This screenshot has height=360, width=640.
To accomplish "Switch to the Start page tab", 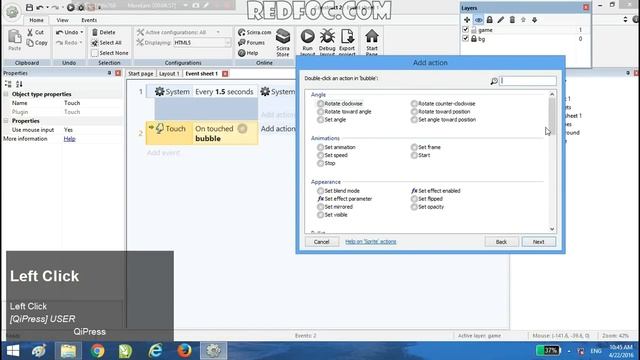I will pos(140,73).
